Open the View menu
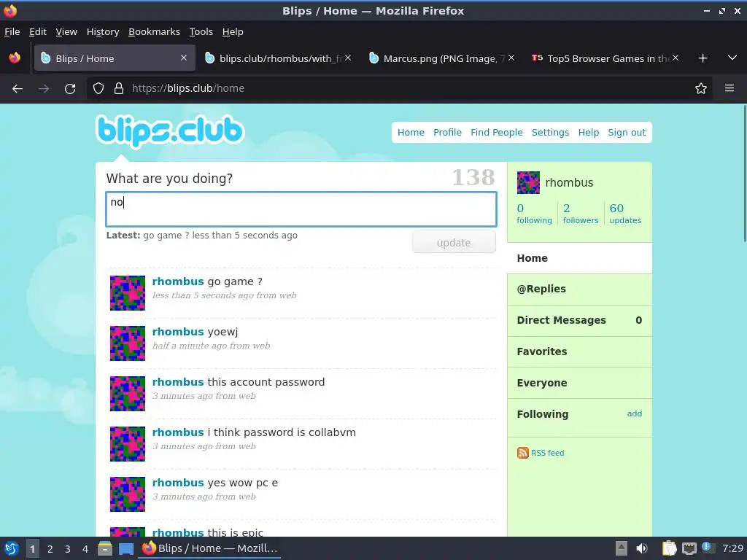Image resolution: width=747 pixels, height=560 pixels. [x=66, y=32]
